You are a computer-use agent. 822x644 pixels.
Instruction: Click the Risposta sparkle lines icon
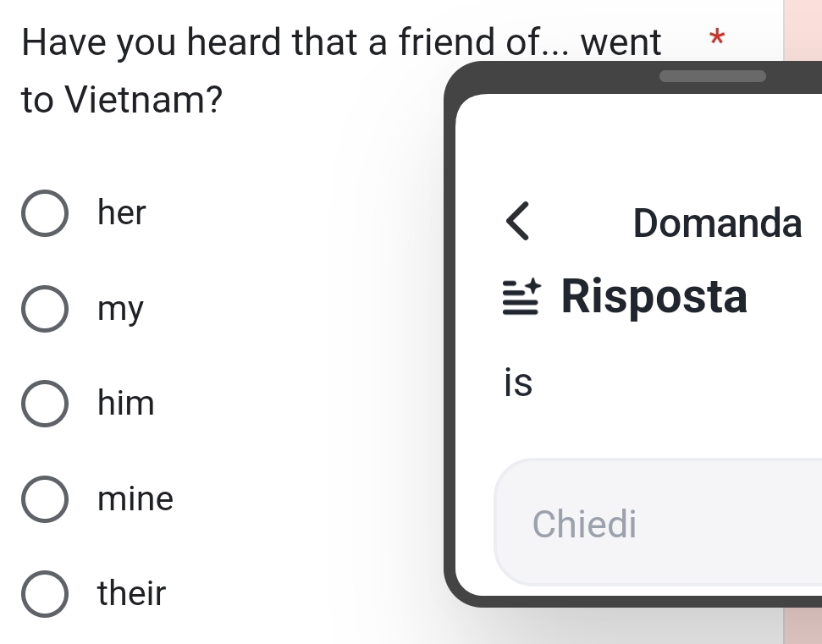[x=521, y=296]
